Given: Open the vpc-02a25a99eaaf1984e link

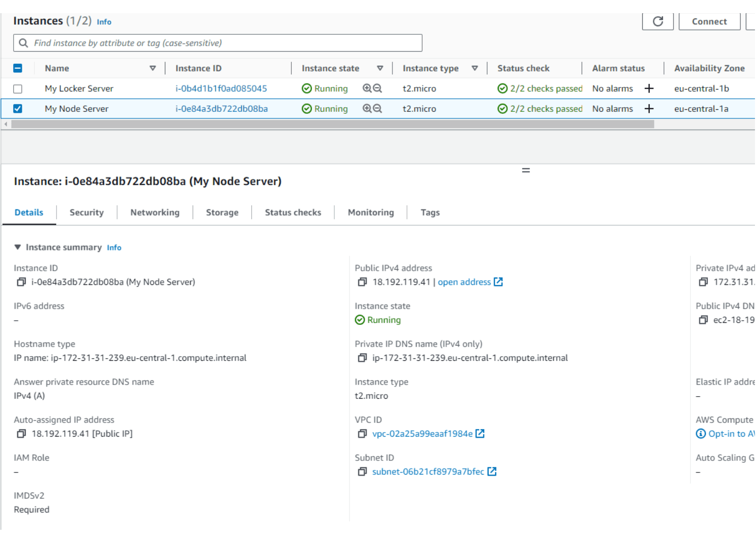Looking at the screenshot, I should pos(422,434).
